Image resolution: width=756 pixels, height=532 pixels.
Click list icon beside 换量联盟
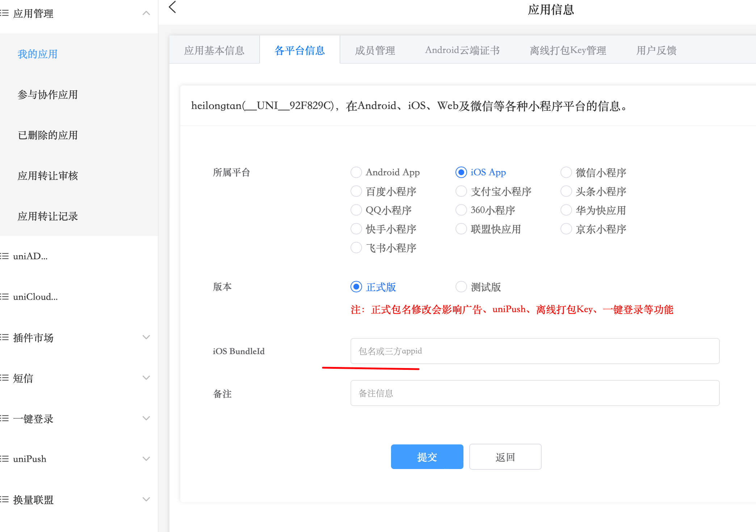(x=4, y=499)
